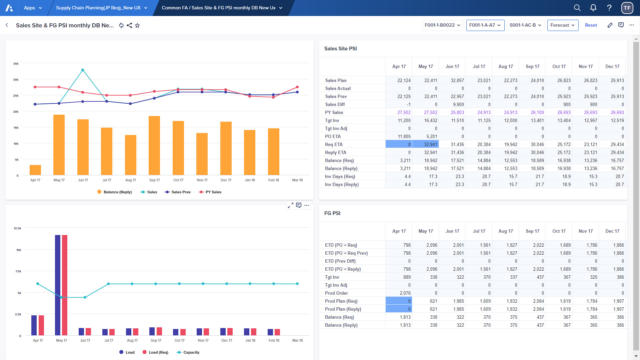Click the comments icon beside the pencil
The width and height of the screenshot is (640, 360).
(x=621, y=25)
